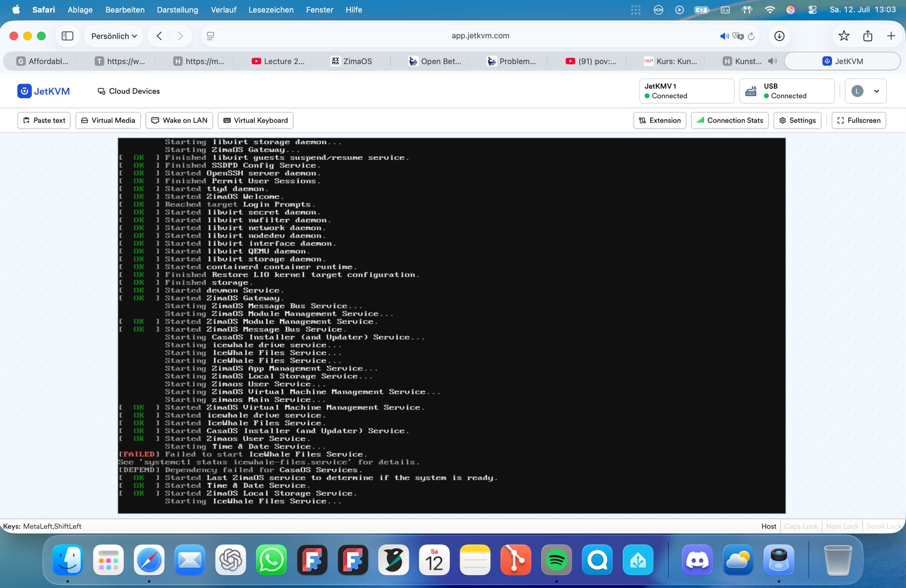Image resolution: width=906 pixels, height=588 pixels.
Task: Click the app.jetkvm.com address bar
Action: pos(480,36)
